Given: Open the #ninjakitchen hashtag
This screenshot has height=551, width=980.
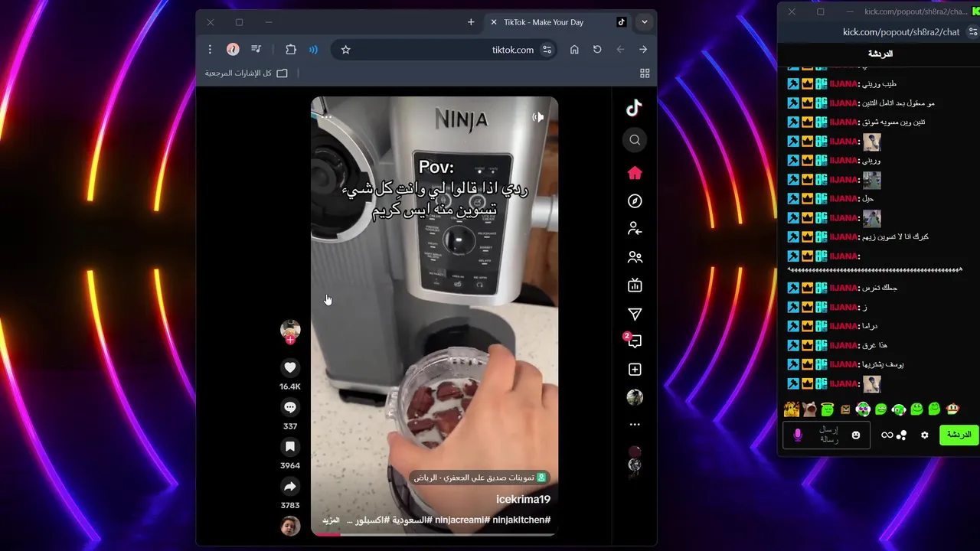Looking at the screenshot, I should (x=521, y=520).
